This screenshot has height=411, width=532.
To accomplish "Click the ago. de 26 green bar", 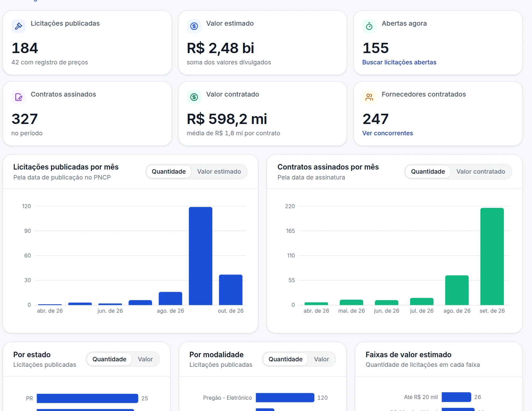I will tap(457, 290).
